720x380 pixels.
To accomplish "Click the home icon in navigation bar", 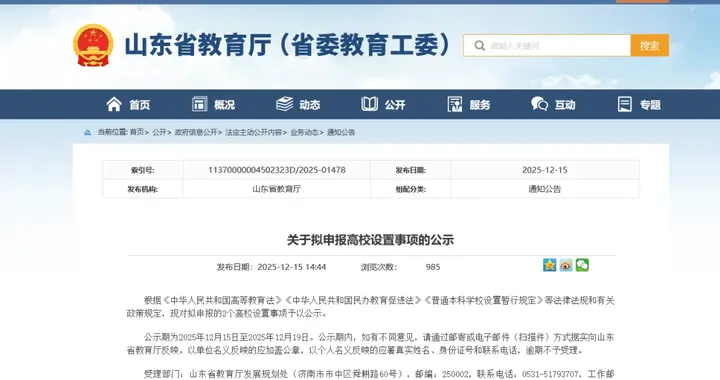I will 114,104.
